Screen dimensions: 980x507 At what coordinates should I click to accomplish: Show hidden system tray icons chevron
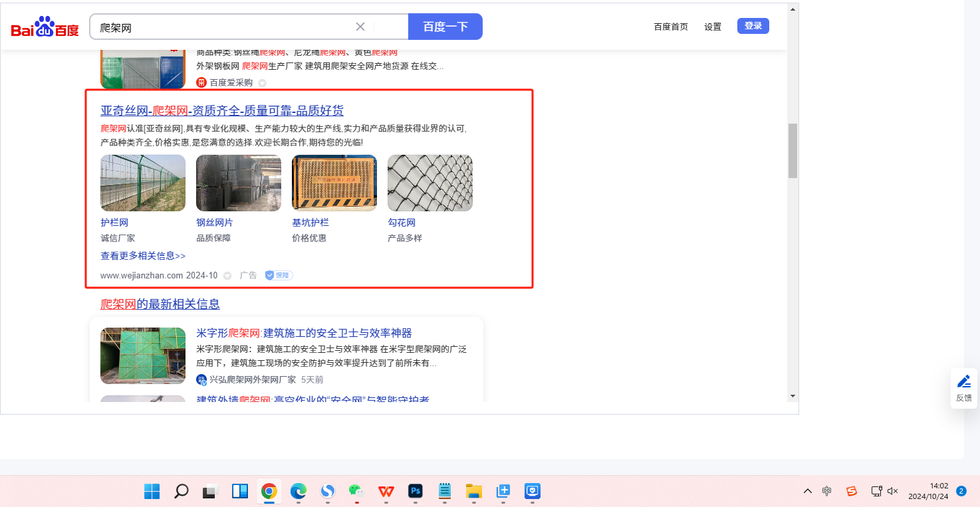click(808, 491)
